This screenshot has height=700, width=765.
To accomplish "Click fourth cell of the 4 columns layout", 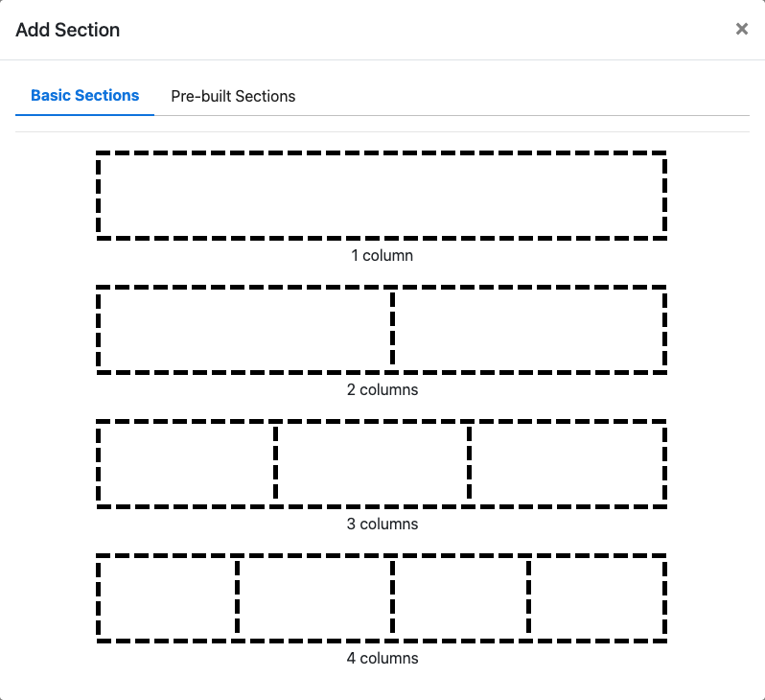I will click(597, 597).
